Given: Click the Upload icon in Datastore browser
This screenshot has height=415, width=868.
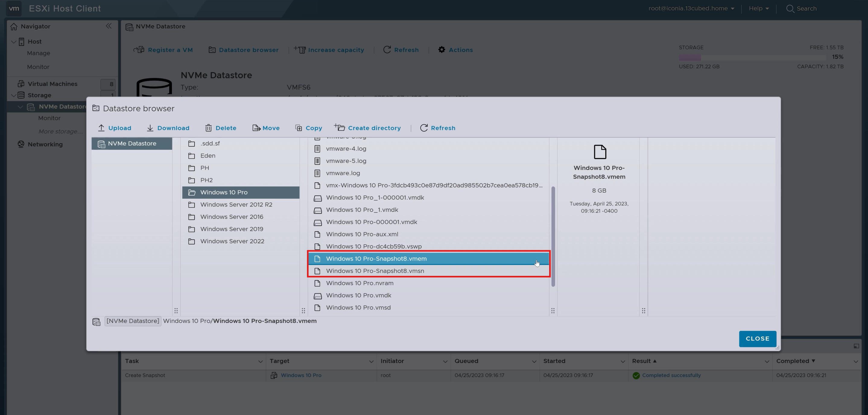Looking at the screenshot, I should (101, 128).
